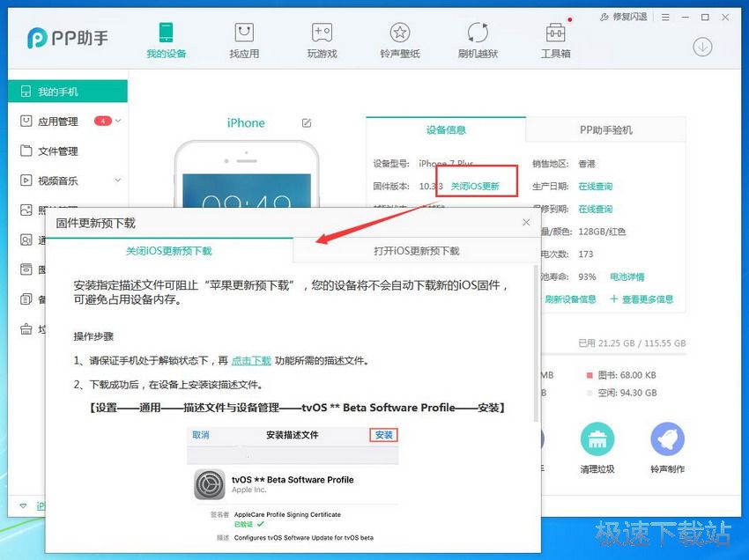This screenshot has width=749, height=560.
Task: Click the phone preview image
Action: (246, 174)
